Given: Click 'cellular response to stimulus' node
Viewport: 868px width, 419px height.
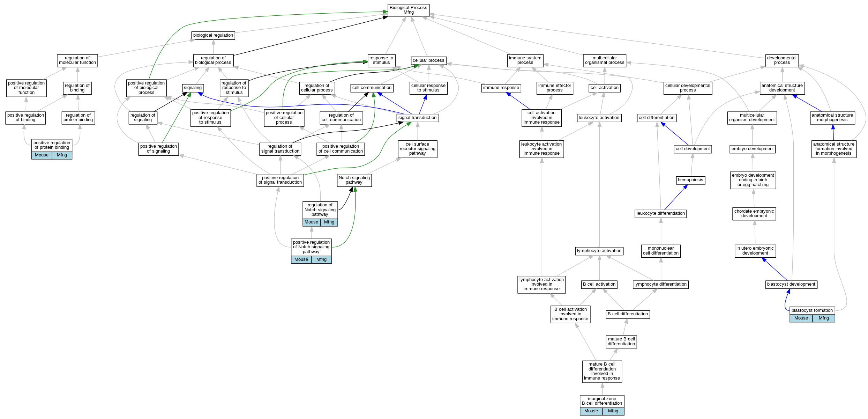Looking at the screenshot, I should pos(428,88).
